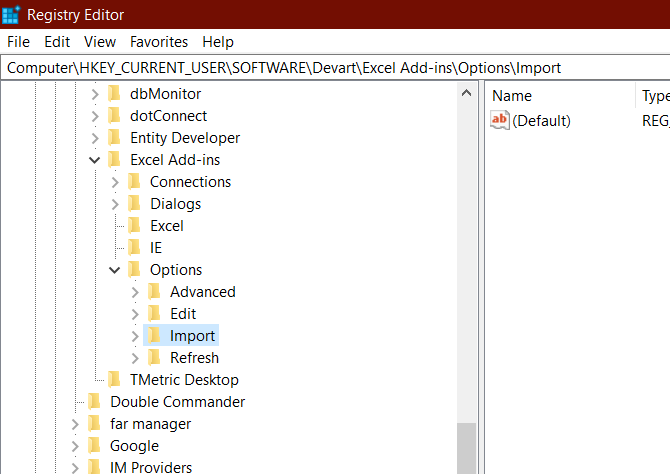Screen dimensions: 670x474
Task: Select the Advanced key label
Action: click(x=203, y=292)
